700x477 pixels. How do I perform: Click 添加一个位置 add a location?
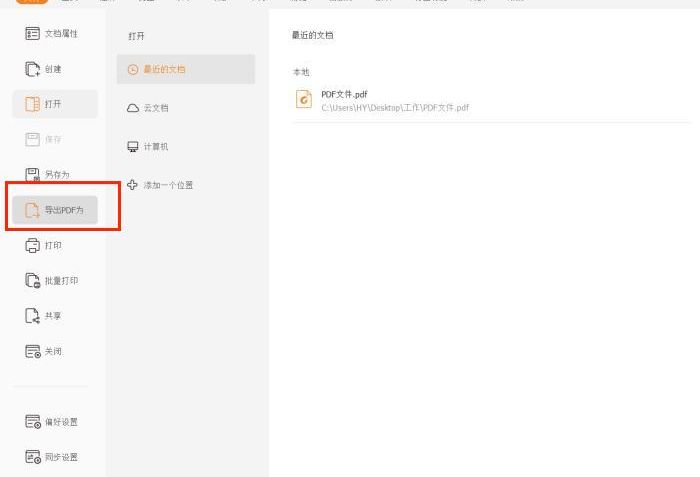[167, 186]
